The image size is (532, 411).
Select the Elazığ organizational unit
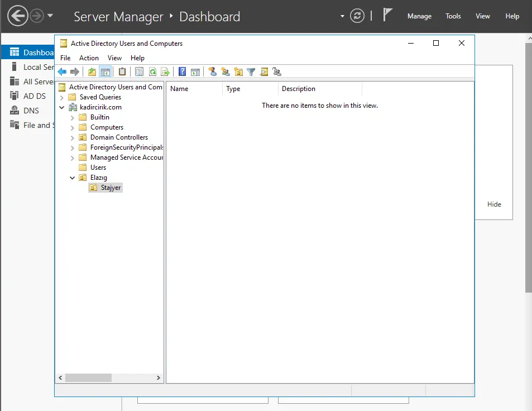tap(98, 178)
